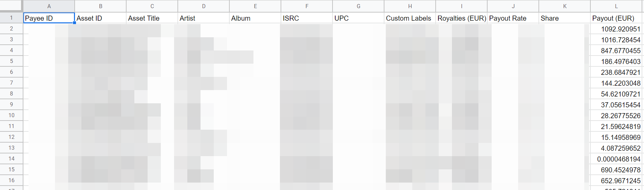The width and height of the screenshot is (644, 190).
Task: Select the Share header cell
Action: [565, 18]
